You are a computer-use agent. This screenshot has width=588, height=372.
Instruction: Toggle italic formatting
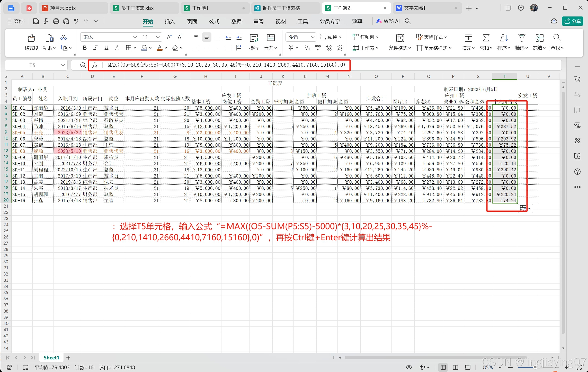[x=95, y=48]
